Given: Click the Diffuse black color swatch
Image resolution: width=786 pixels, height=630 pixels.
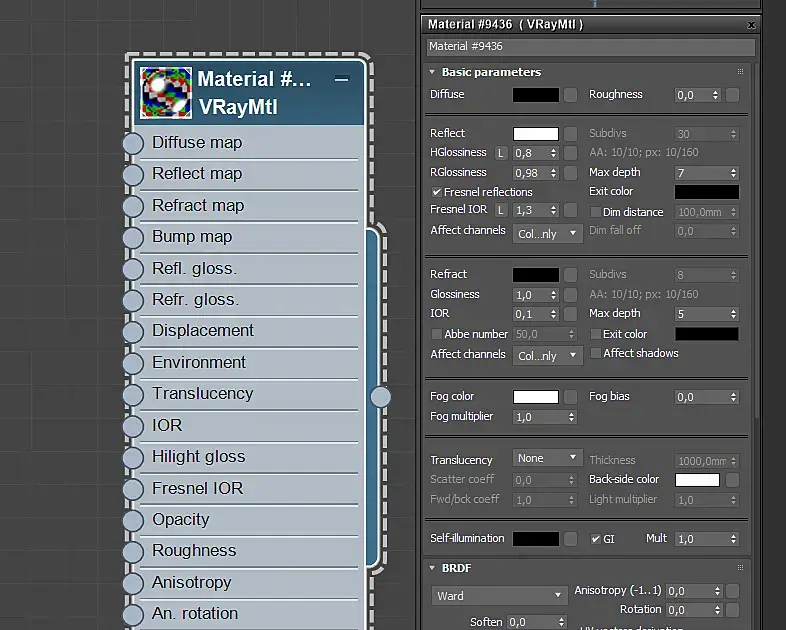Looking at the screenshot, I should pos(536,95).
